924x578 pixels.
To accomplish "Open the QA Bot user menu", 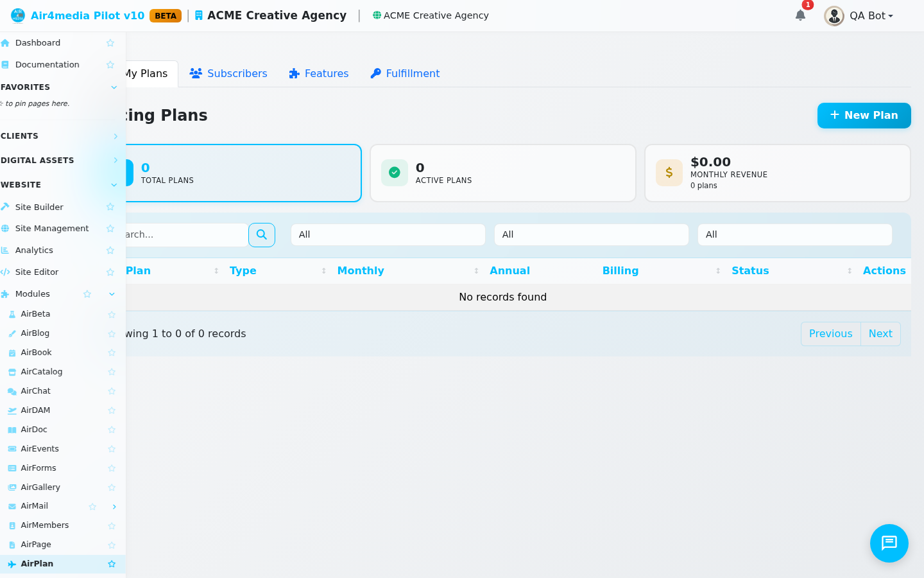I will [x=871, y=15].
